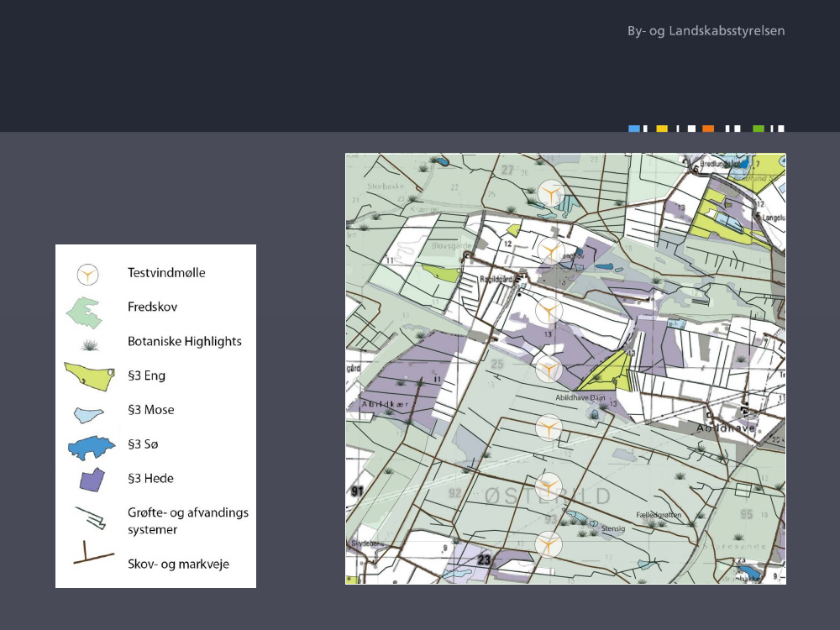This screenshot has height=630, width=840.
Task: Click the 'Testvindmølle' legend label
Action: tap(166, 273)
